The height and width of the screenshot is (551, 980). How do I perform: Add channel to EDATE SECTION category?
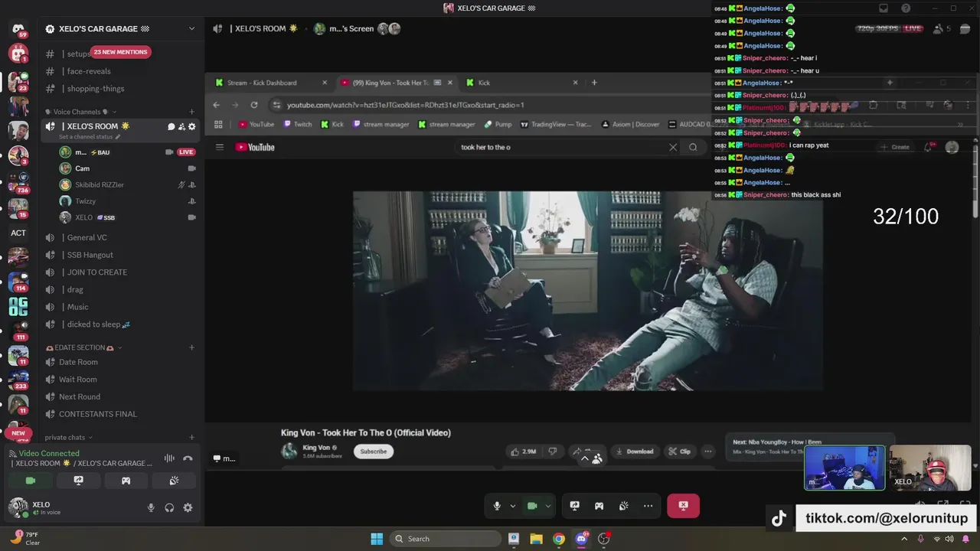click(191, 347)
